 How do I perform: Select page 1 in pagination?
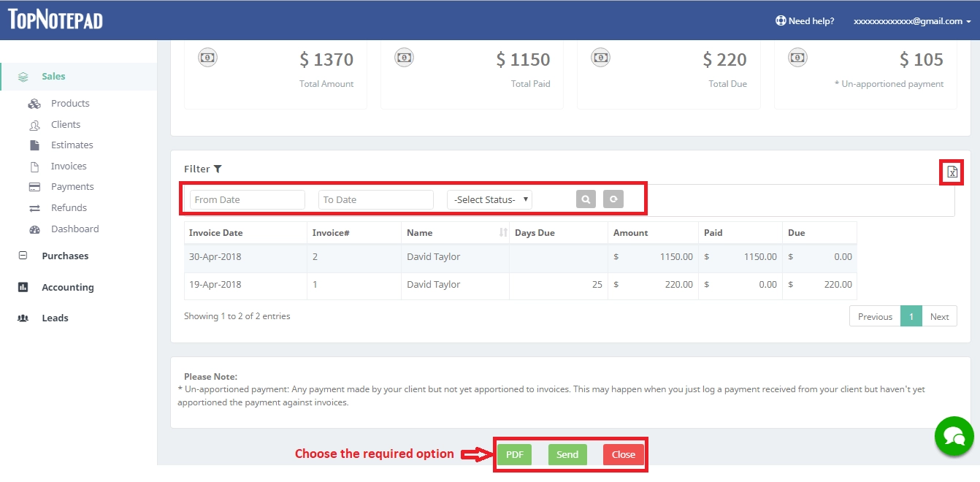911,315
